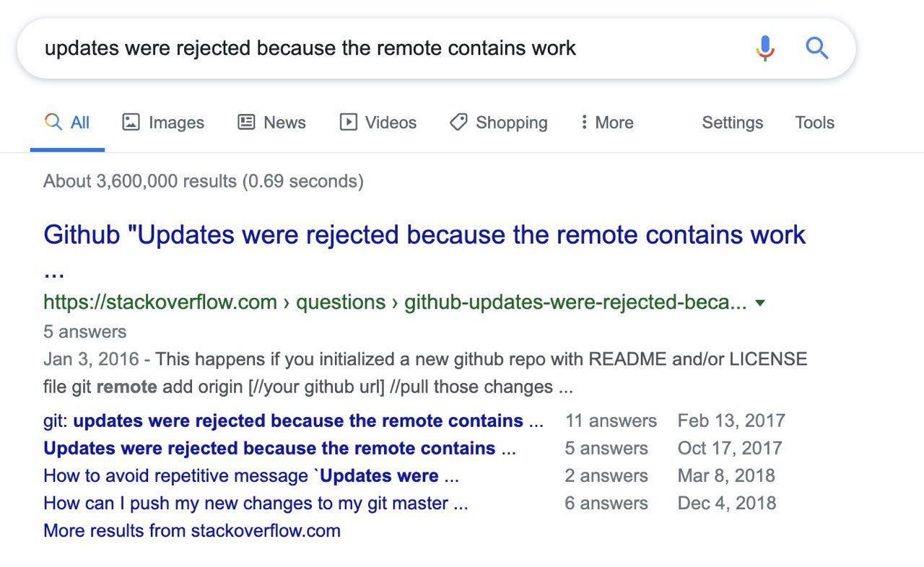Click the Images tab picture icon
This screenshot has height=567, width=924.
pyautogui.click(x=131, y=123)
